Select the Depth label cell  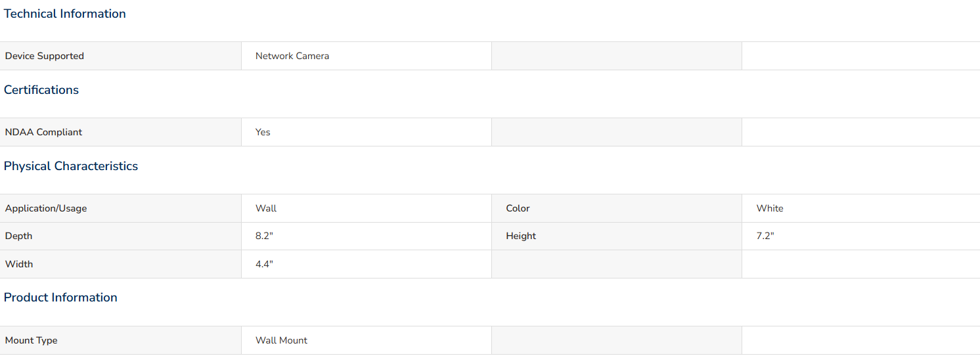click(x=121, y=236)
